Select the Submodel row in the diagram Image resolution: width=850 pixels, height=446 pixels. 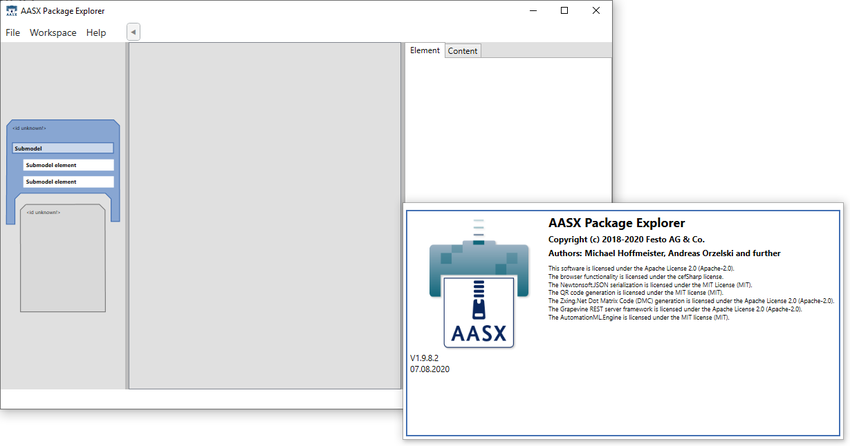(x=63, y=148)
